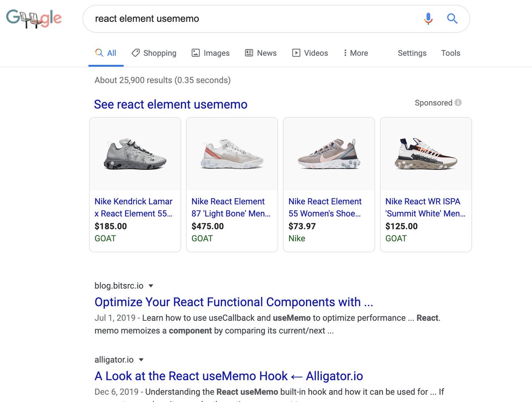Viewport: 532px width, 402px height.
Task: Open 'Optimize Your React Functional Components' result
Action: click(x=234, y=302)
